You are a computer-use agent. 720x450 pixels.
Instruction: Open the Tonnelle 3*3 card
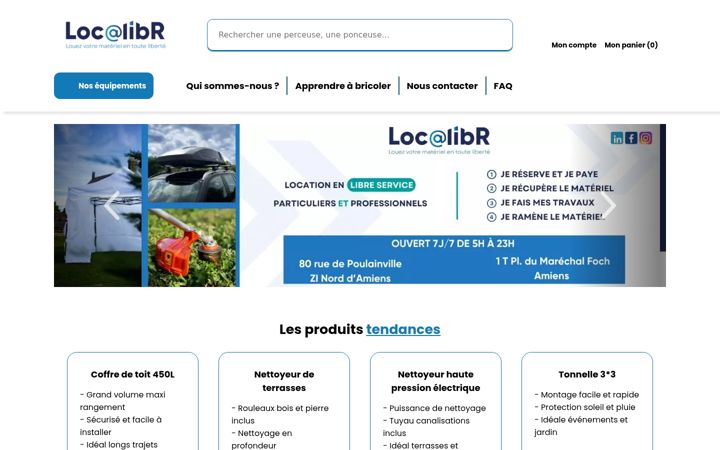[587, 401]
